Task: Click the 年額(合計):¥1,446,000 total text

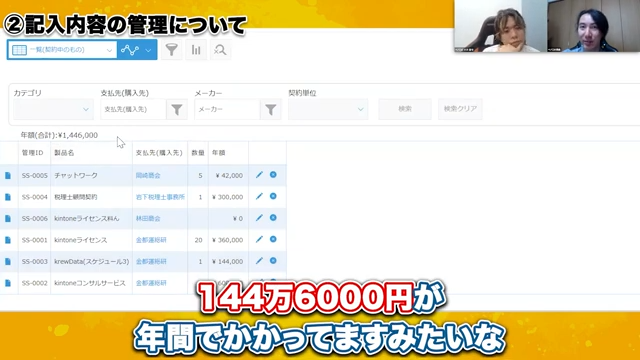Action: (x=59, y=135)
